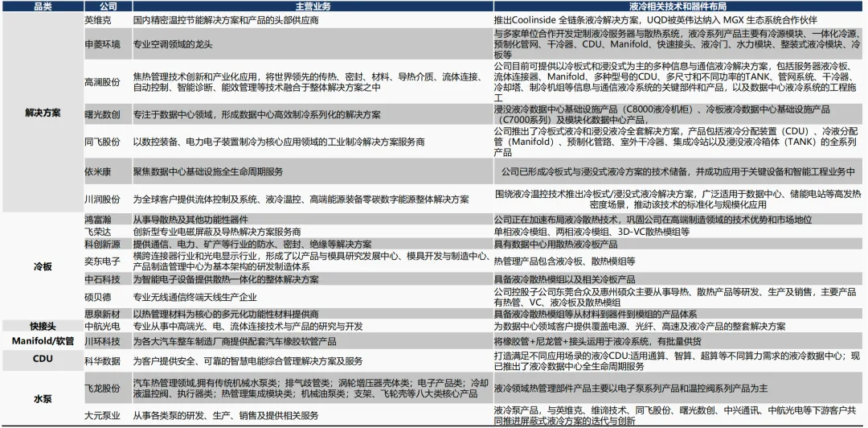868x428 pixels.
Task: Click the cell starting 专注于数据中心领域
Action: [312, 114]
